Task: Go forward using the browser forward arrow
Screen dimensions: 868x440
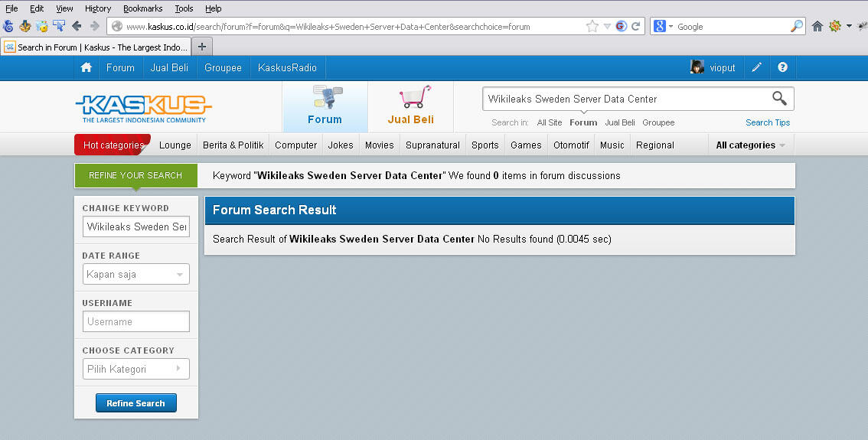Action: tap(95, 26)
